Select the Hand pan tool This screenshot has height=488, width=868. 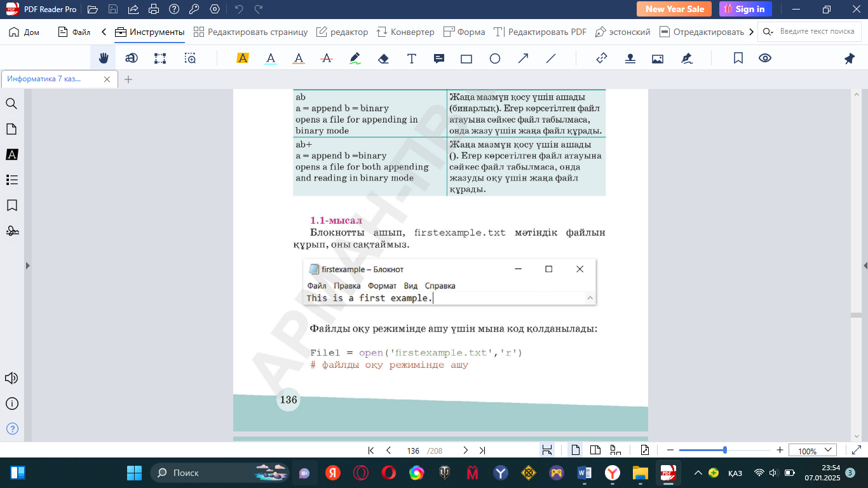(x=103, y=58)
